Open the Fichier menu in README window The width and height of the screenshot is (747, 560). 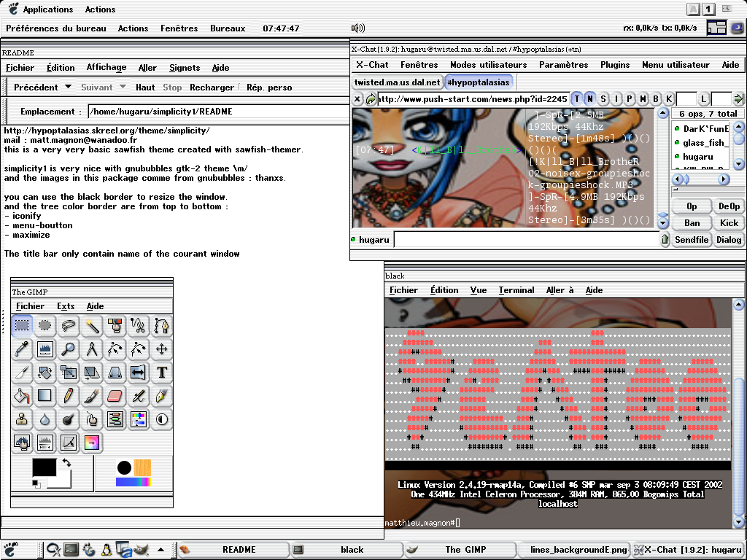[x=20, y=68]
